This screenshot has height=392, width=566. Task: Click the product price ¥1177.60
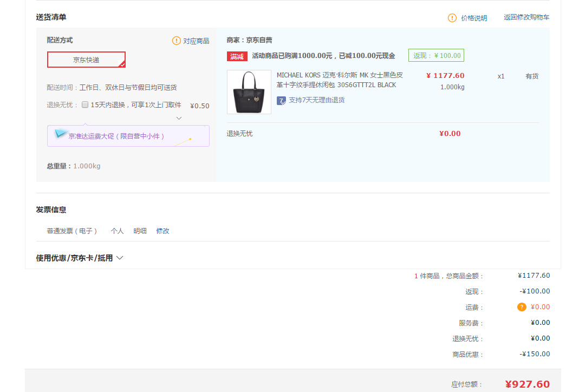tap(445, 75)
